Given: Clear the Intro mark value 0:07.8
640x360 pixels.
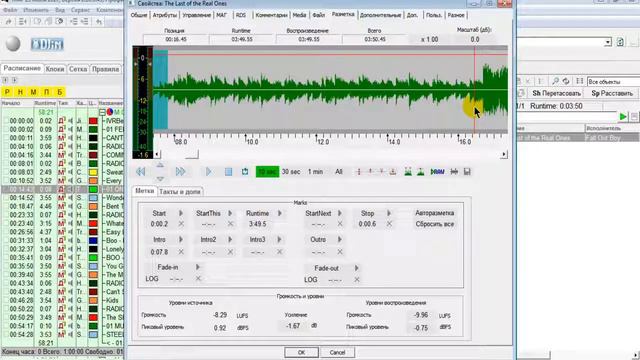Looking at the screenshot, I should [x=181, y=252].
